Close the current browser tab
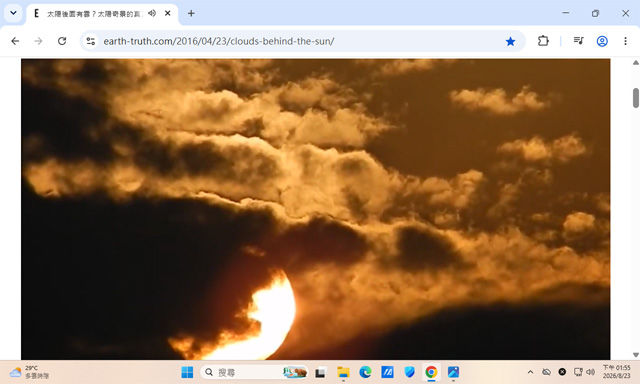 (167, 13)
